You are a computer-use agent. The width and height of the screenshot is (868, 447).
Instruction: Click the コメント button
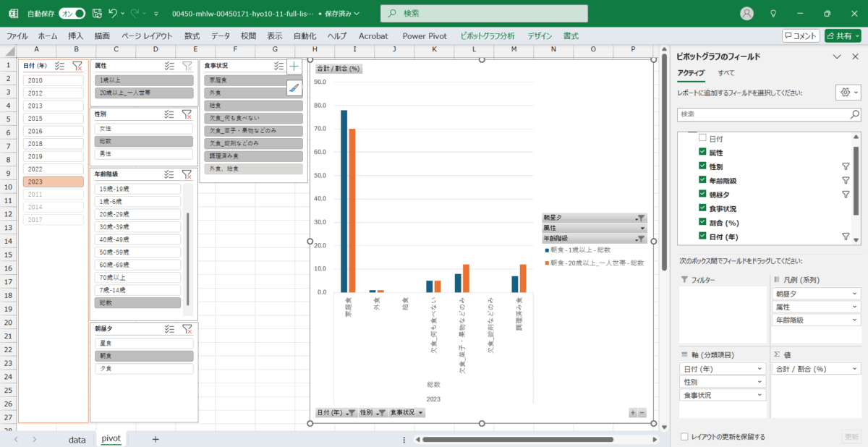(x=801, y=35)
